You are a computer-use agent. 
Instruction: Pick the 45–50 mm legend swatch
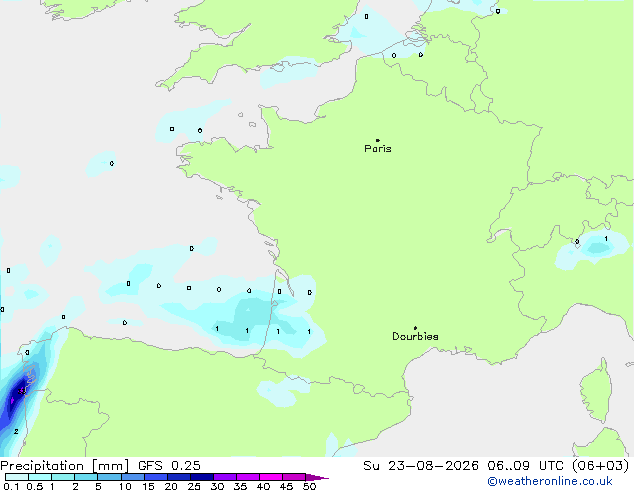[294, 477]
